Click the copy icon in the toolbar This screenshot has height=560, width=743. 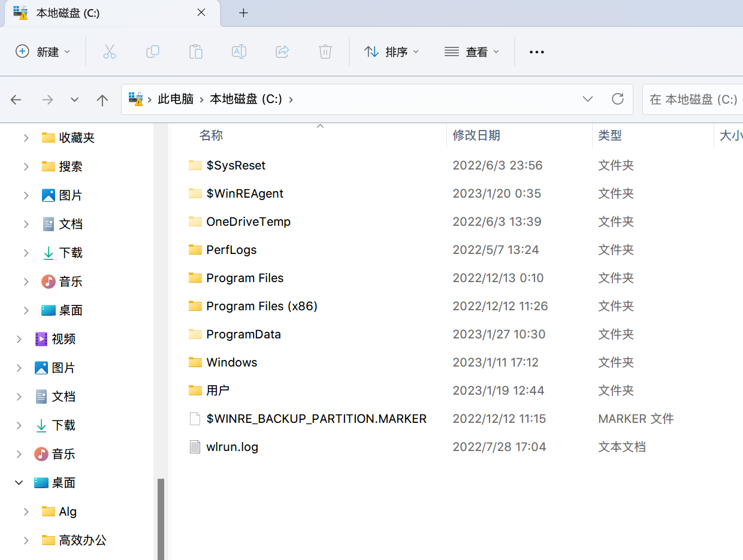153,52
